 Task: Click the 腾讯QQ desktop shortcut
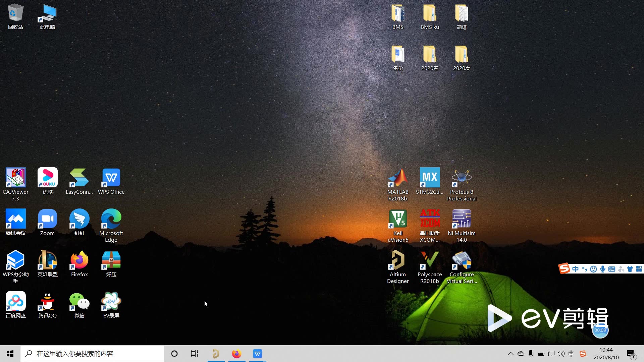point(47,302)
